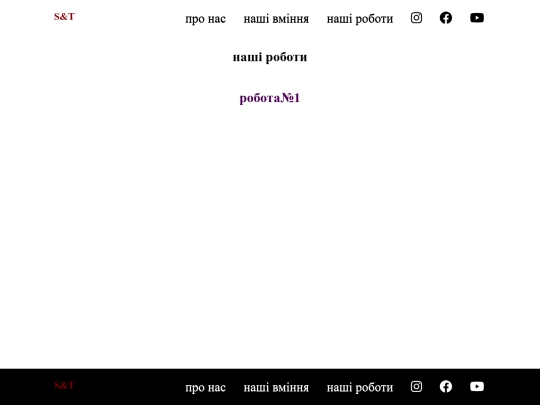Image resolution: width=540 pixels, height=405 pixels.
Task: Click the S&T logo in the header
Action: click(64, 17)
